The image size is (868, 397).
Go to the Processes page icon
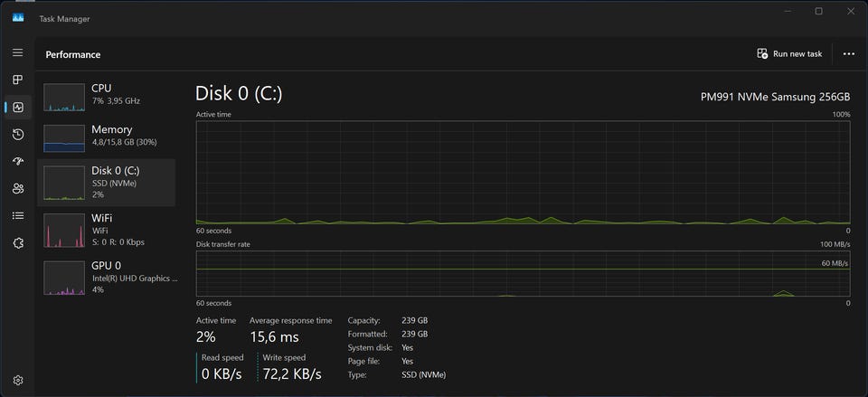tap(17, 80)
